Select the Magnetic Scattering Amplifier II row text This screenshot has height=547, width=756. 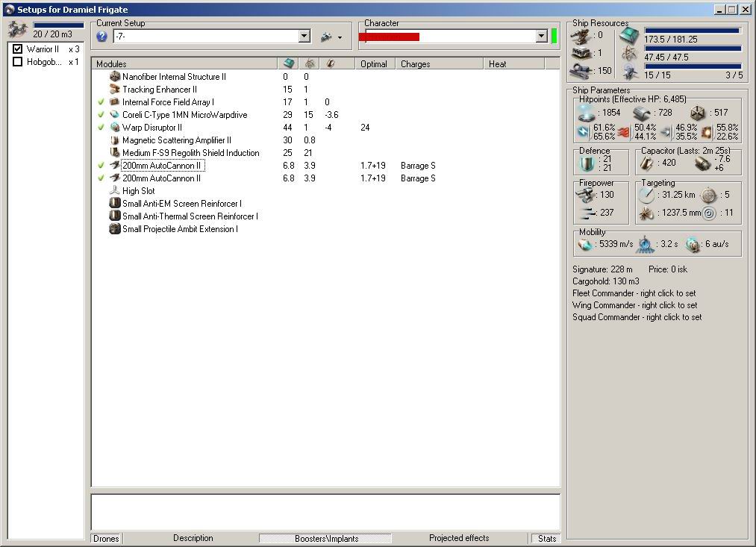point(176,140)
